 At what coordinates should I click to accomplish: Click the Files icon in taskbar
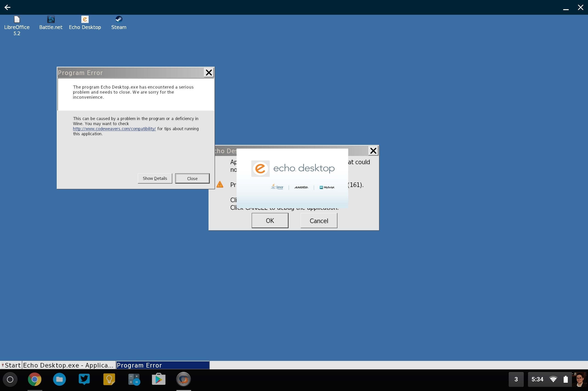point(59,379)
